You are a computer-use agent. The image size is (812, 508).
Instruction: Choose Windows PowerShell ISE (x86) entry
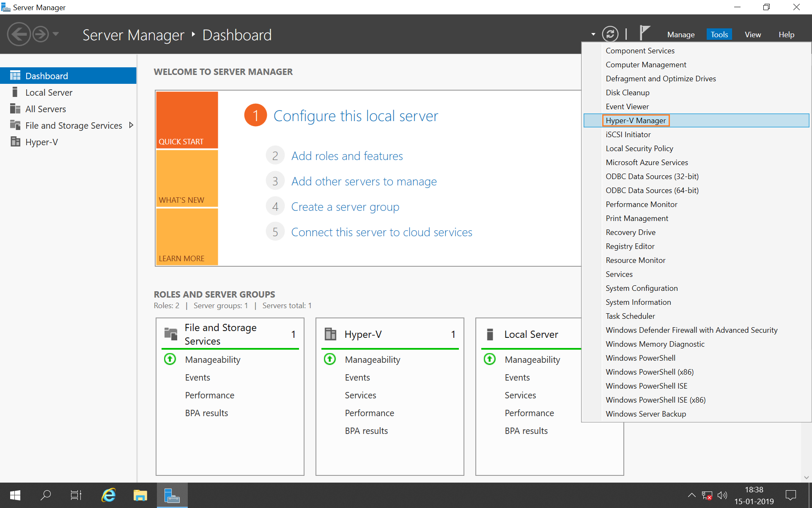(696, 400)
